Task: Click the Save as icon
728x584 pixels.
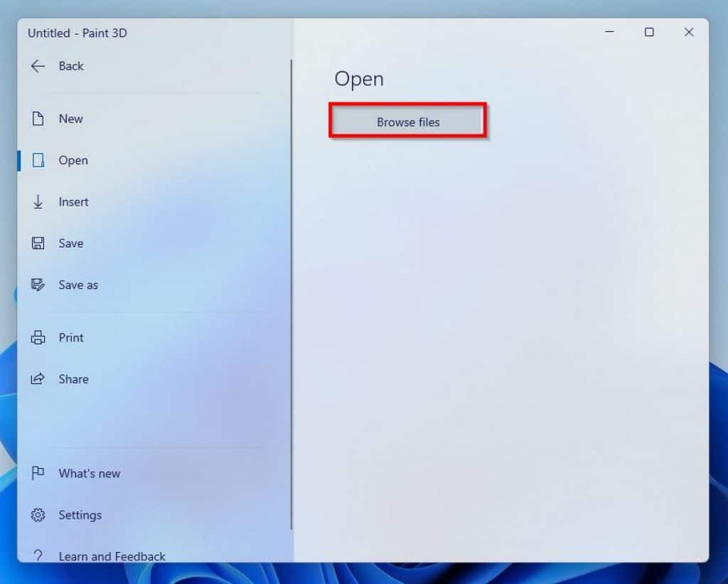Action: click(x=38, y=285)
